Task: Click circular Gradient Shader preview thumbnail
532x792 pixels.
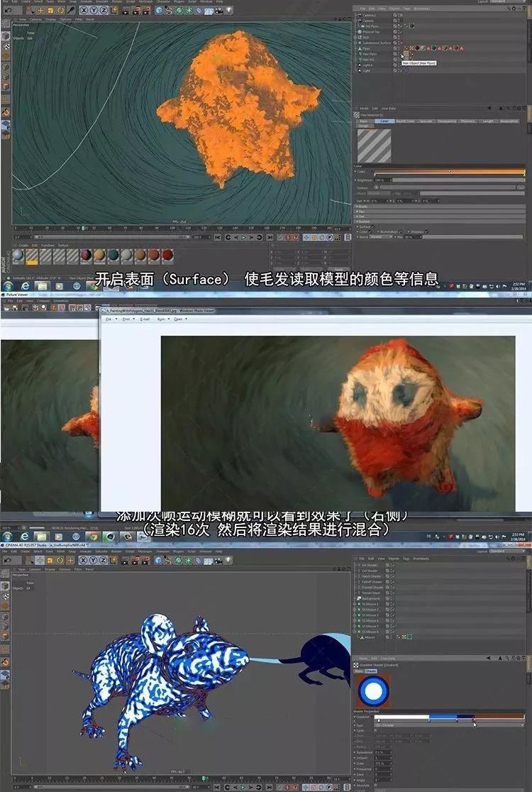Action: coord(374,691)
